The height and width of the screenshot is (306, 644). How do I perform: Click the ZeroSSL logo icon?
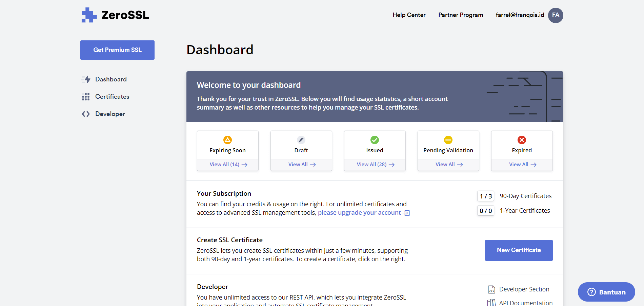pyautogui.click(x=89, y=15)
